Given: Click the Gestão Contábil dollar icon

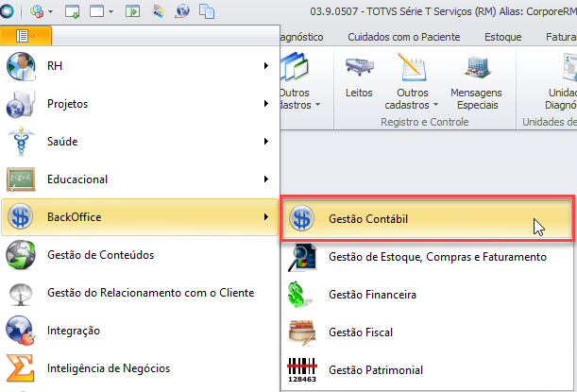Looking at the screenshot, I should (302, 218).
